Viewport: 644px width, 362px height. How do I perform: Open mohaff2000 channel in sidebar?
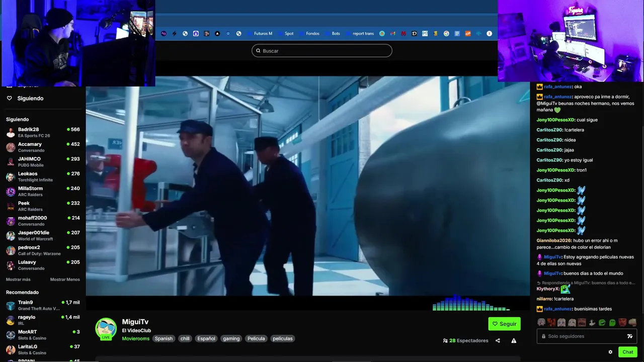[43, 221]
